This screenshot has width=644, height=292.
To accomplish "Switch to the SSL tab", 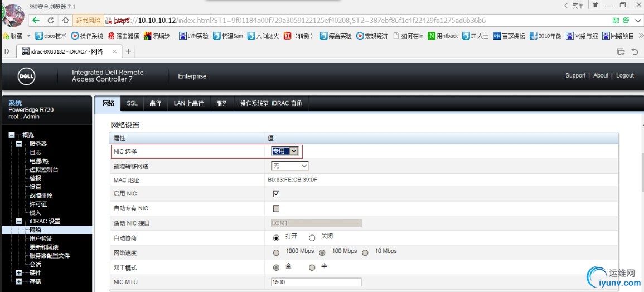I will [132, 103].
